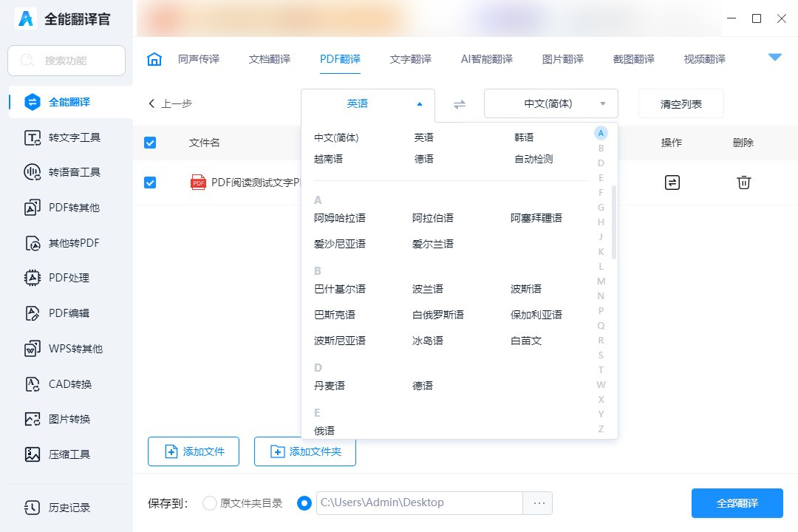Open the 压缩工具 compression tool
The height and width of the screenshot is (532, 798).
[66, 454]
